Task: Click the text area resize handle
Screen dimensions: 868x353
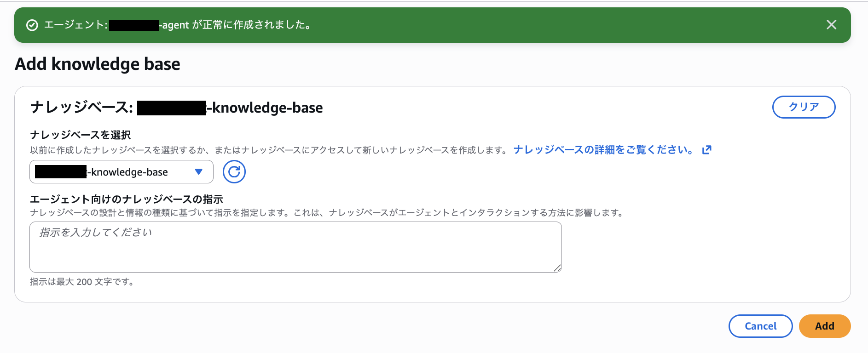Action: (557, 268)
